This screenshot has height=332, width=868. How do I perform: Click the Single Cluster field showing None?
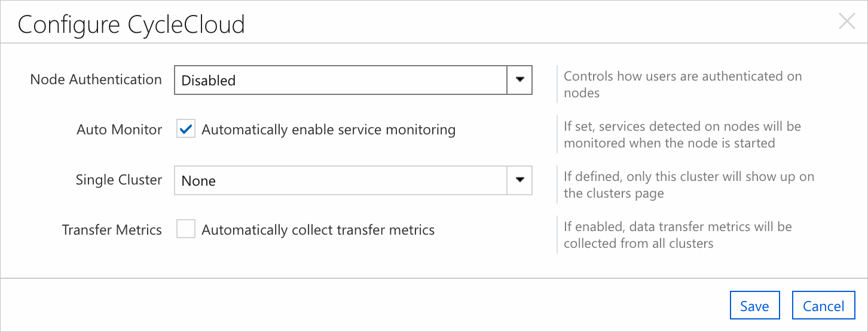tap(341, 180)
